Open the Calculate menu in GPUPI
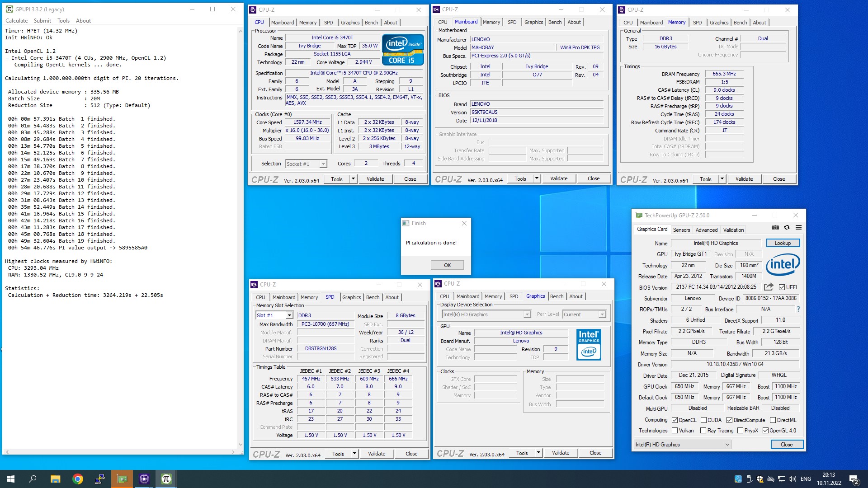Screen dimensions: 868x488 (x=16, y=21)
